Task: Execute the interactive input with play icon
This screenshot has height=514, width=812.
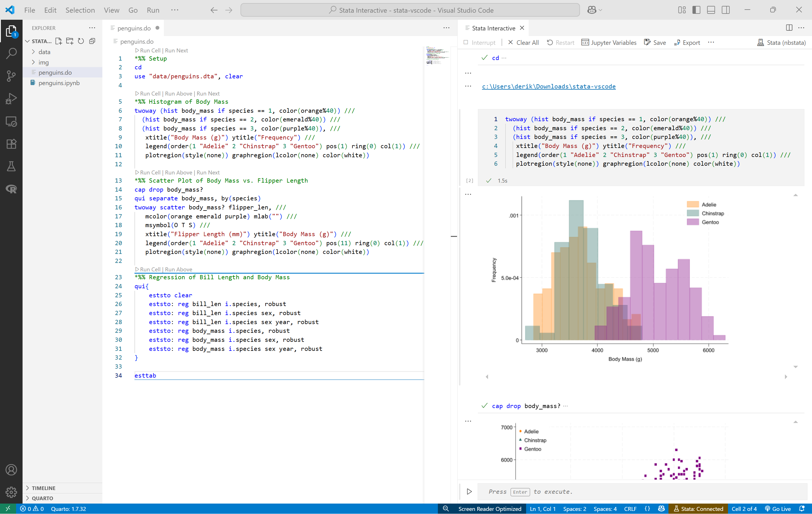Action: tap(469, 491)
